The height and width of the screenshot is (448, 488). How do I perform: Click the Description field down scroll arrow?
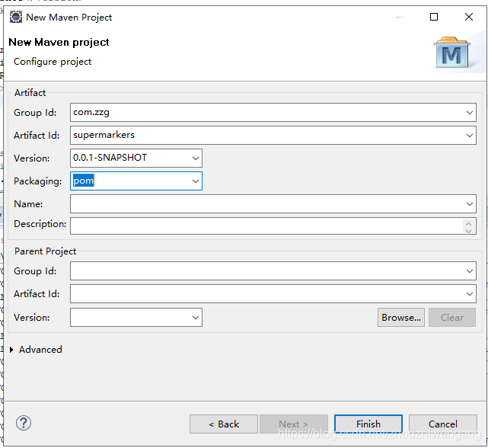(469, 231)
